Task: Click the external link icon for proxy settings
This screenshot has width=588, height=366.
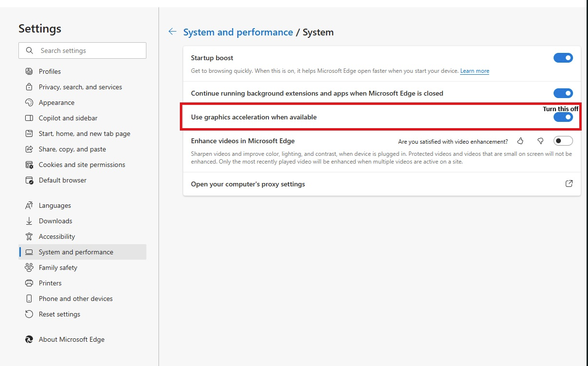Action: pos(569,184)
